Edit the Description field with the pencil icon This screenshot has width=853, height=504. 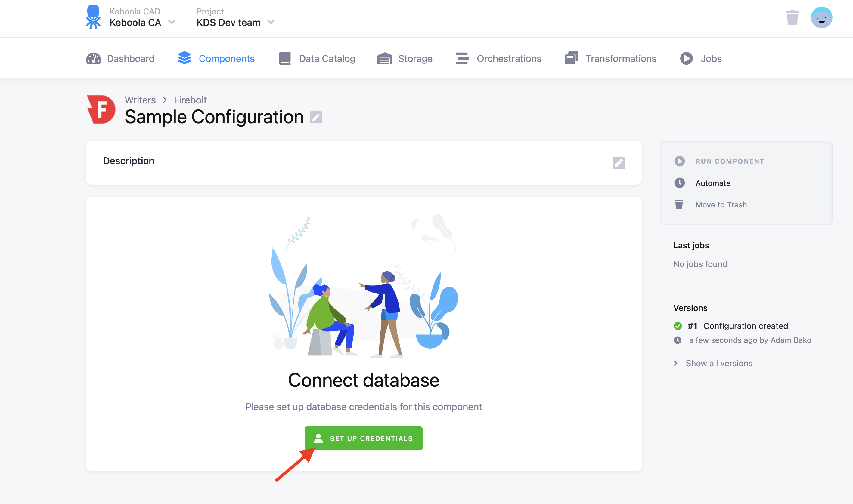click(x=619, y=163)
